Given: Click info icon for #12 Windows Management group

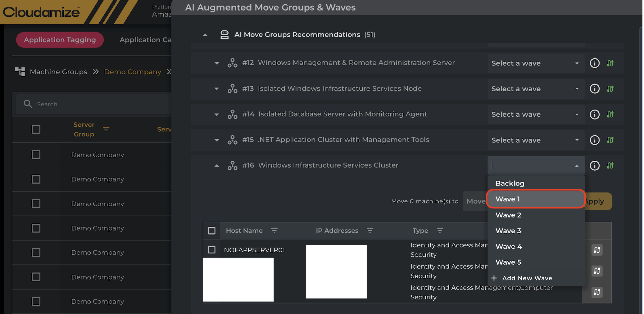Looking at the screenshot, I should point(594,63).
